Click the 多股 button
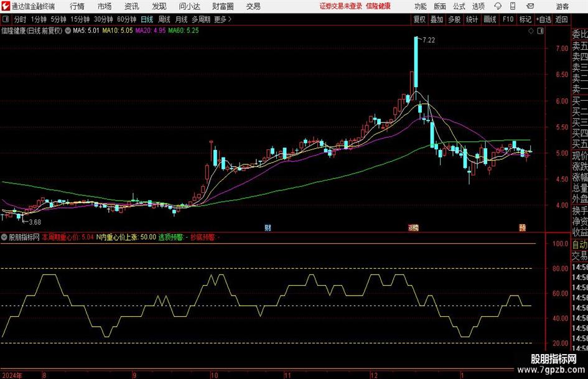Viewport: 588px width, 379px height. click(454, 19)
